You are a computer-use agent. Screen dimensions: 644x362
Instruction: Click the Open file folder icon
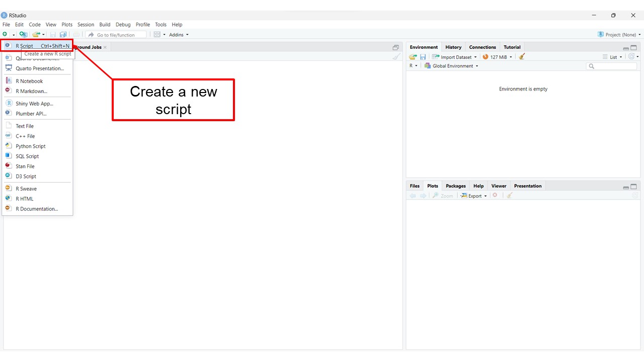tap(36, 34)
